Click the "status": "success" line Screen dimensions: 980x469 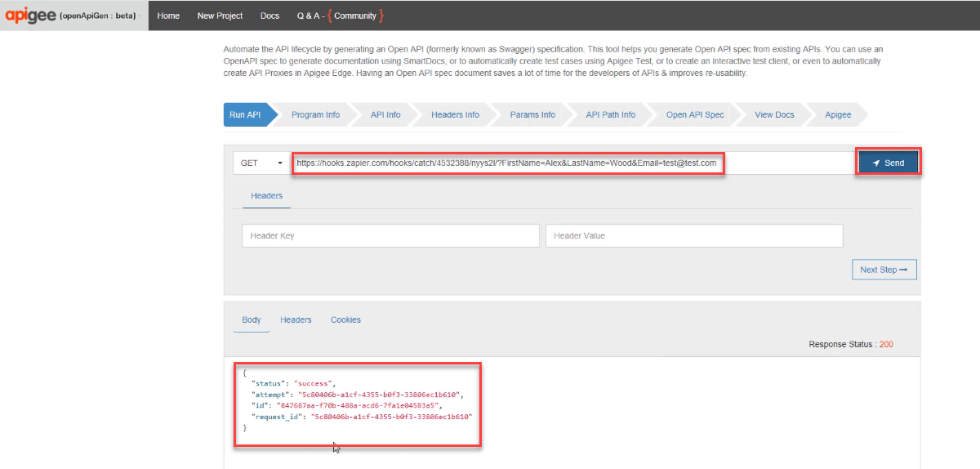coord(293,382)
